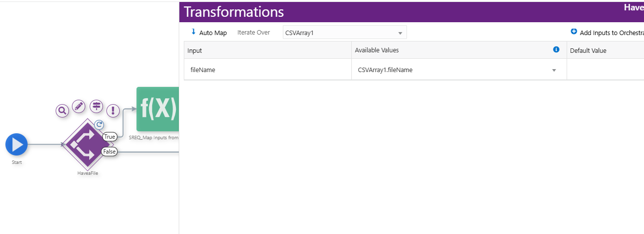The image size is (644, 234).
Task: Click the Input column header
Action: (268, 50)
